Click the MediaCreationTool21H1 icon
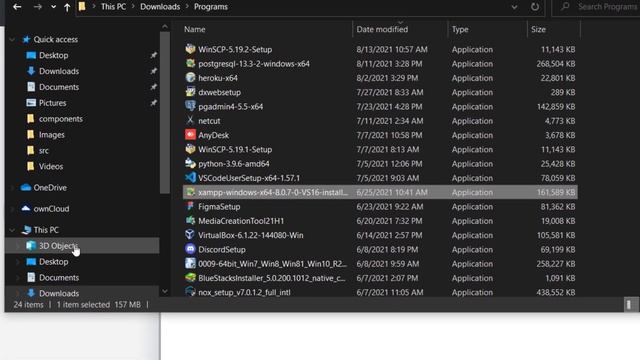The image size is (640, 360). 190,220
